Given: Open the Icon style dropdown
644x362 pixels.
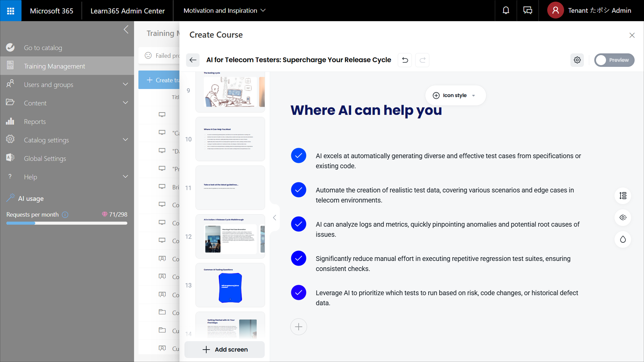Looking at the screenshot, I should 455,95.
